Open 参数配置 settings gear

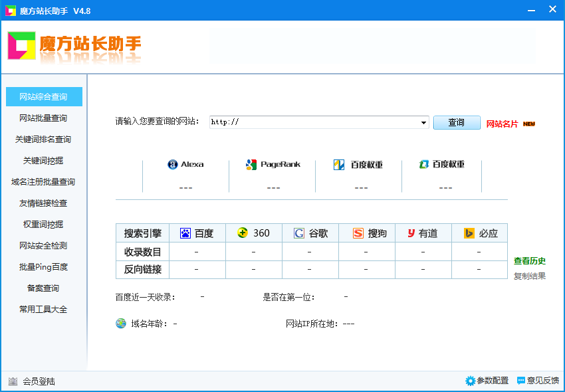(x=471, y=381)
